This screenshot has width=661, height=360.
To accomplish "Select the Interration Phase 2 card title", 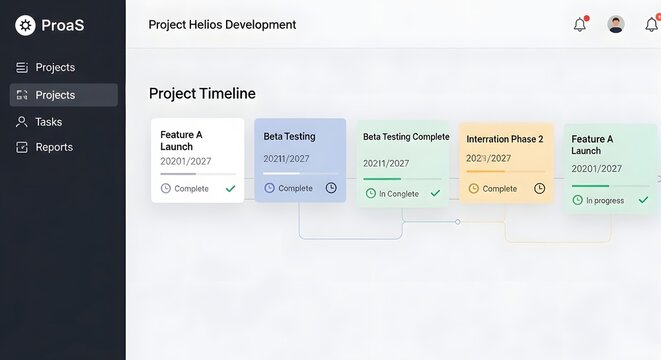I will (505, 139).
